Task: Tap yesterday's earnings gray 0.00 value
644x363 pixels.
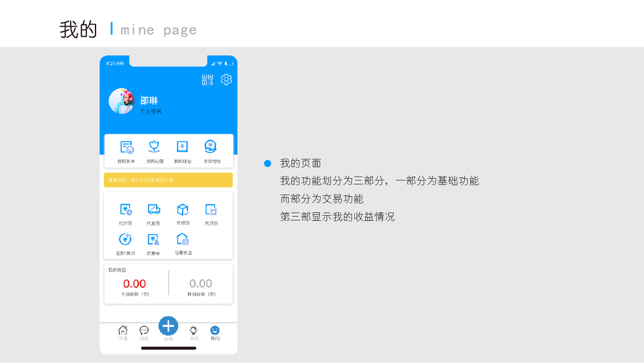Action: click(x=201, y=284)
